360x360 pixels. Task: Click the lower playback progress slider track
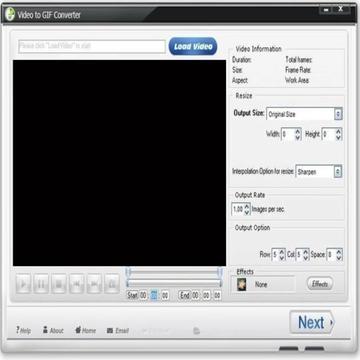[x=174, y=283]
